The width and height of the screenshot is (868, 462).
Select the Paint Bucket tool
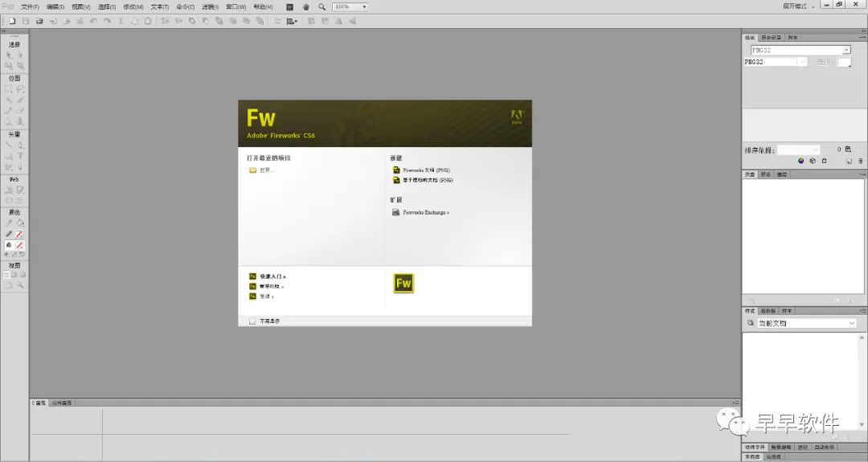20,223
